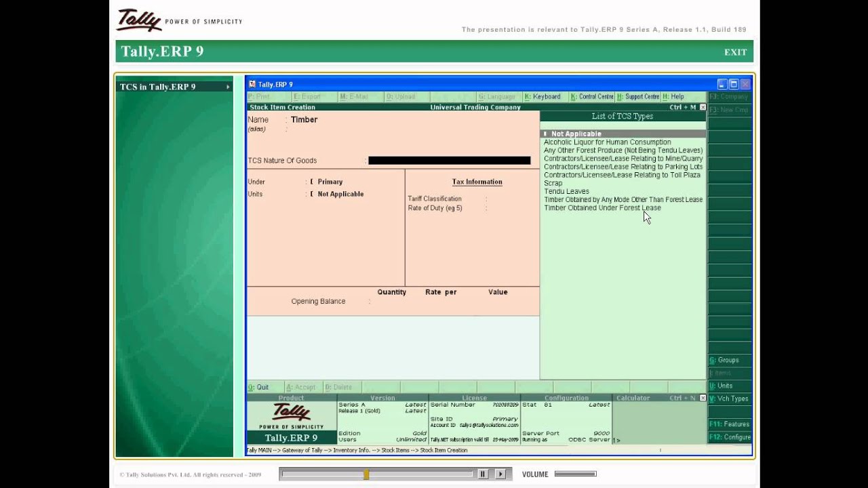Expand the TCS in Tally.ERP 9 section arrow
Viewport: 868px width, 488px height.
point(228,87)
